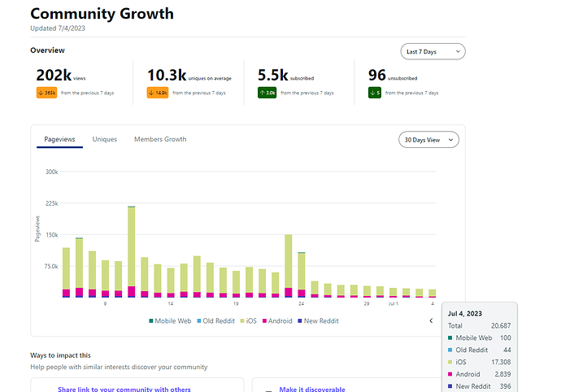Click the icon beside Make it discoverable
The width and height of the screenshot is (561, 392).
coord(269,390)
